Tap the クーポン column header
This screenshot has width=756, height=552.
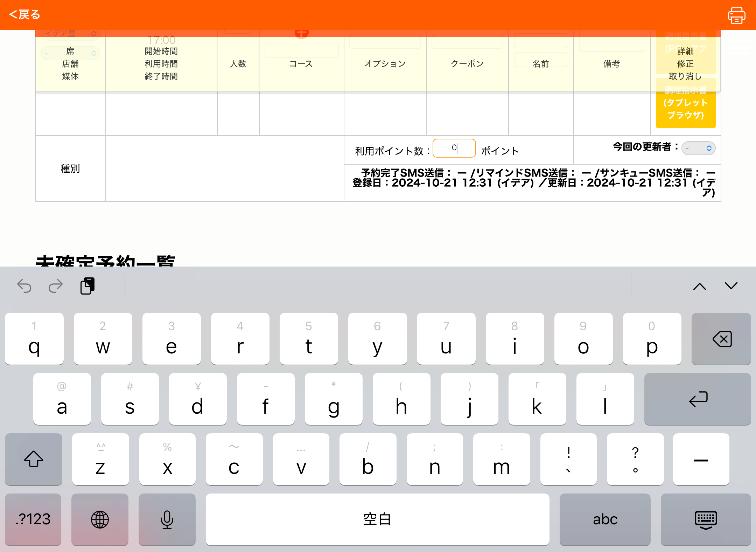tap(467, 64)
